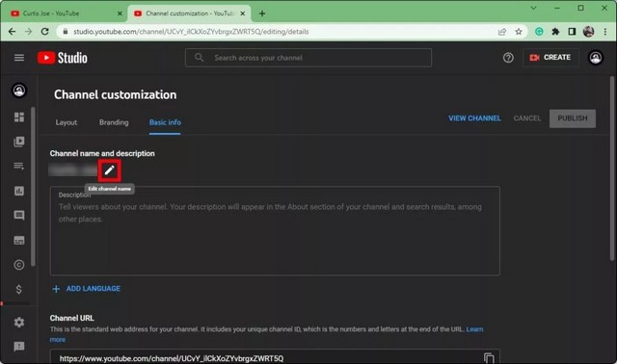Click the Search across your channel field
The height and width of the screenshot is (364, 617).
[308, 58]
